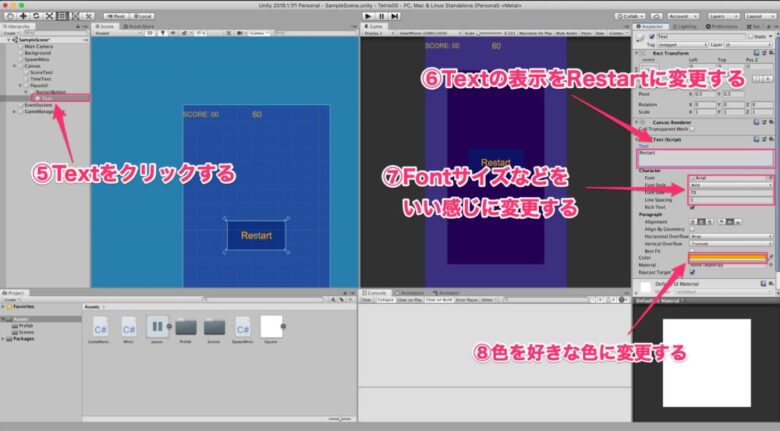
Task: Click Maximize On Play button
Action: (x=535, y=33)
